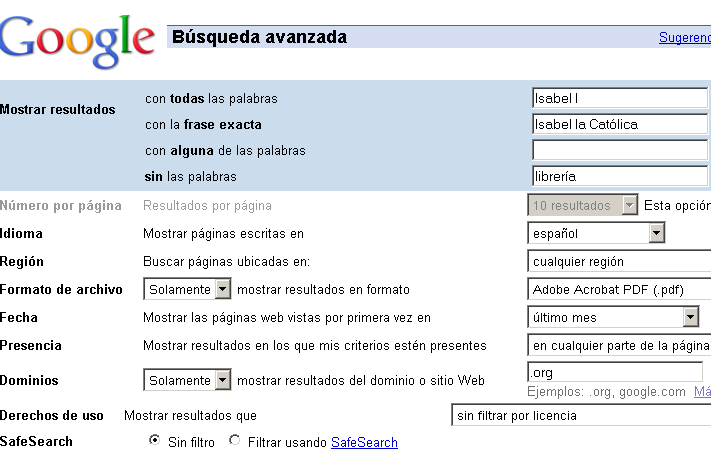The height and width of the screenshot is (464, 711).
Task: Click 'Buscar páginas ubicadas en:' text
Action: click(227, 262)
